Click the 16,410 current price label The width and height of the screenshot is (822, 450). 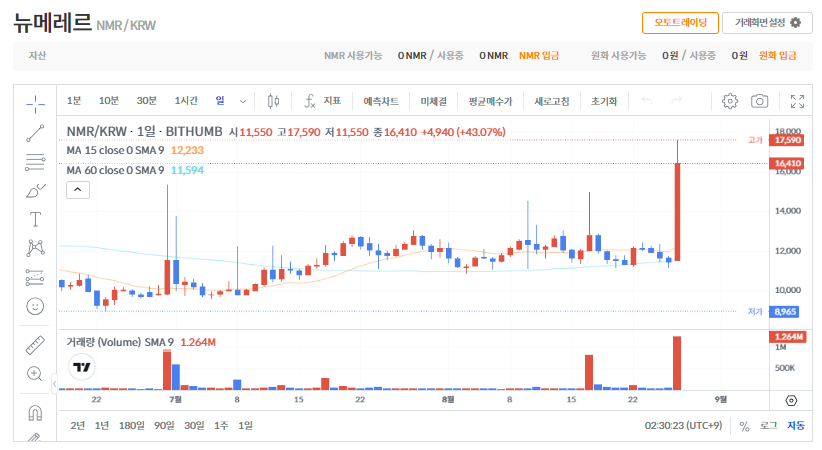point(787,164)
